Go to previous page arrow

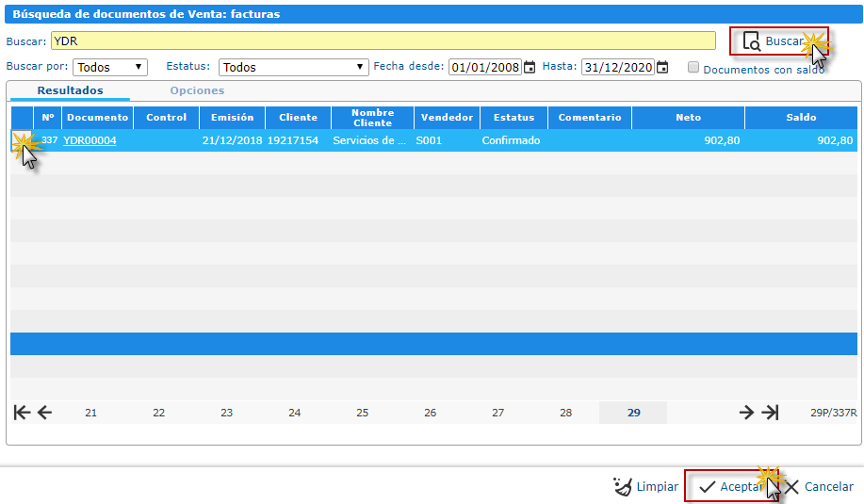tap(44, 412)
